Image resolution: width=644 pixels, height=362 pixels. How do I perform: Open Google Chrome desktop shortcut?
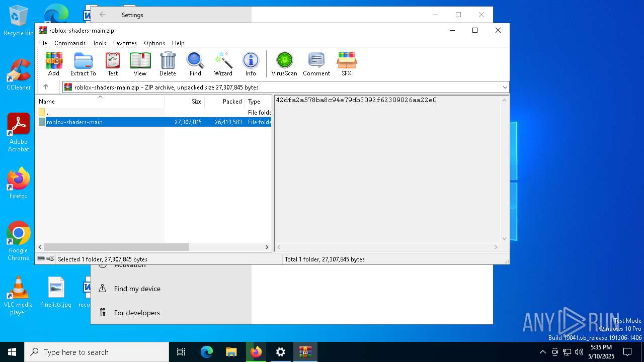coord(19,241)
